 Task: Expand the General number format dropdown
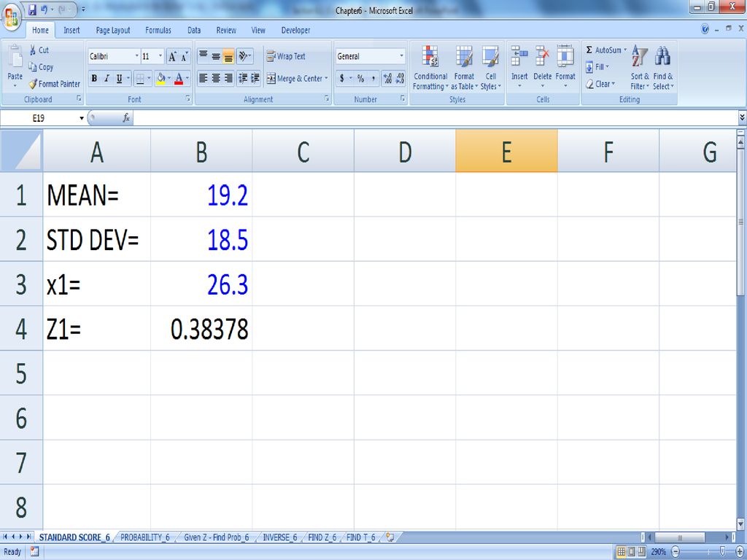point(401,56)
